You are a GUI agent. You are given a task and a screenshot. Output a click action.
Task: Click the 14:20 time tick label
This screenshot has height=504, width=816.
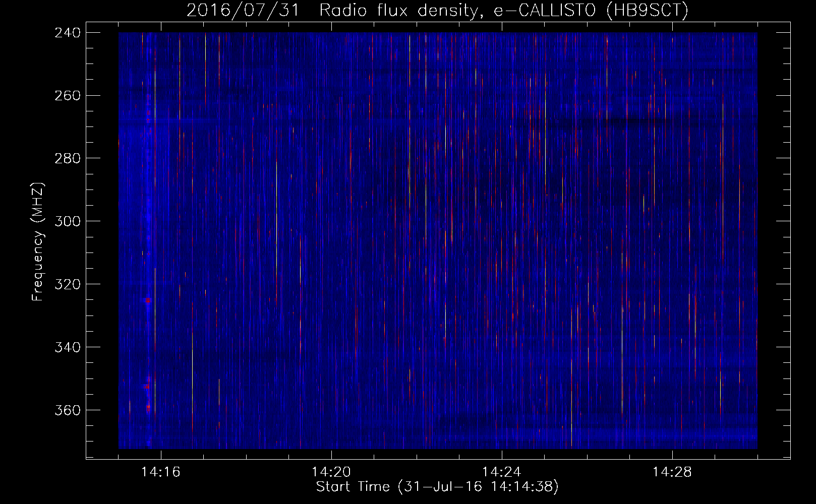(x=331, y=472)
